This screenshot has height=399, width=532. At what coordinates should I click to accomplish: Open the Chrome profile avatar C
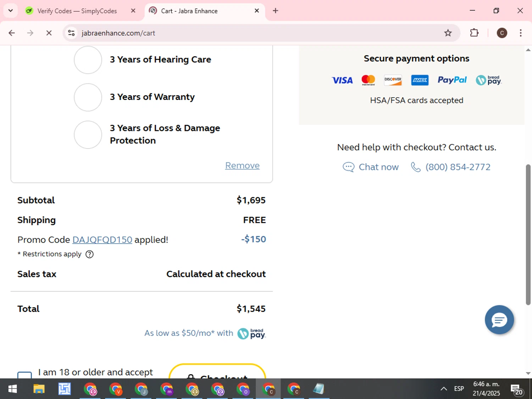[502, 33]
